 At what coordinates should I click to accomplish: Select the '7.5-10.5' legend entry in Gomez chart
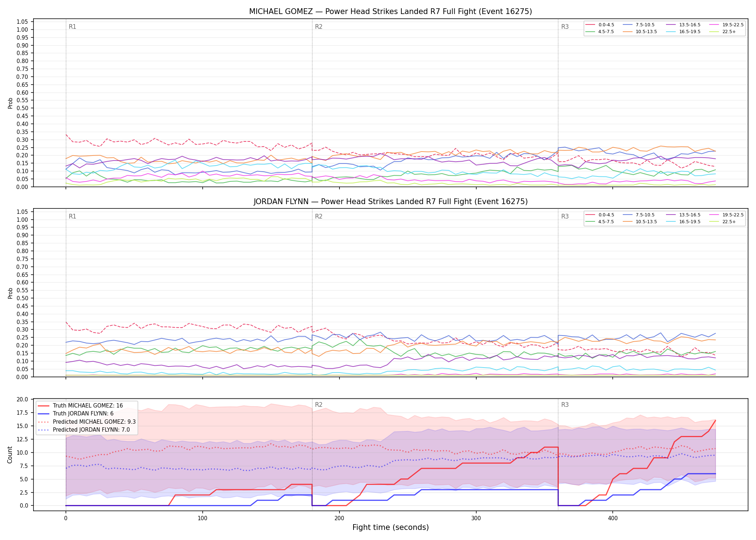point(638,25)
